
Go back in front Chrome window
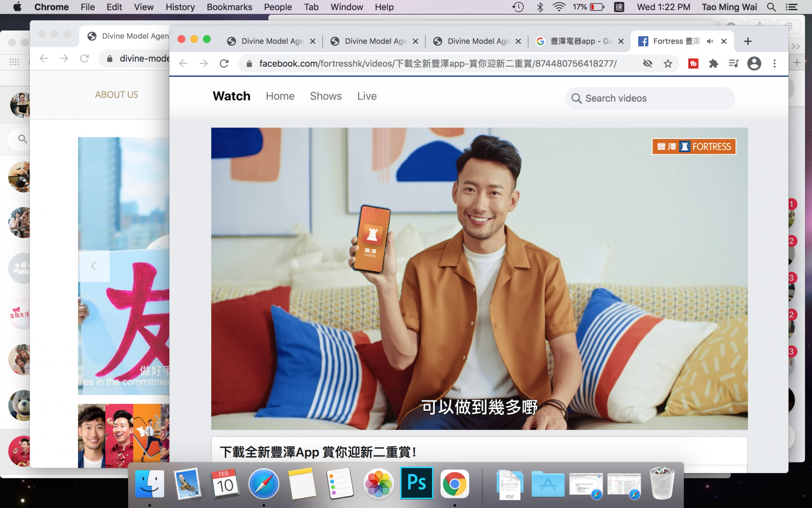click(184, 63)
